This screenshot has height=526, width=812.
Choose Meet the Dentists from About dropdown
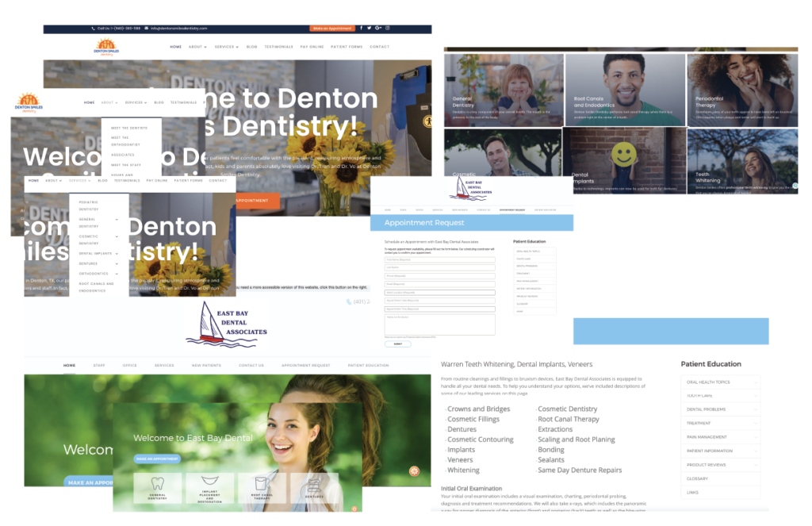point(129,128)
